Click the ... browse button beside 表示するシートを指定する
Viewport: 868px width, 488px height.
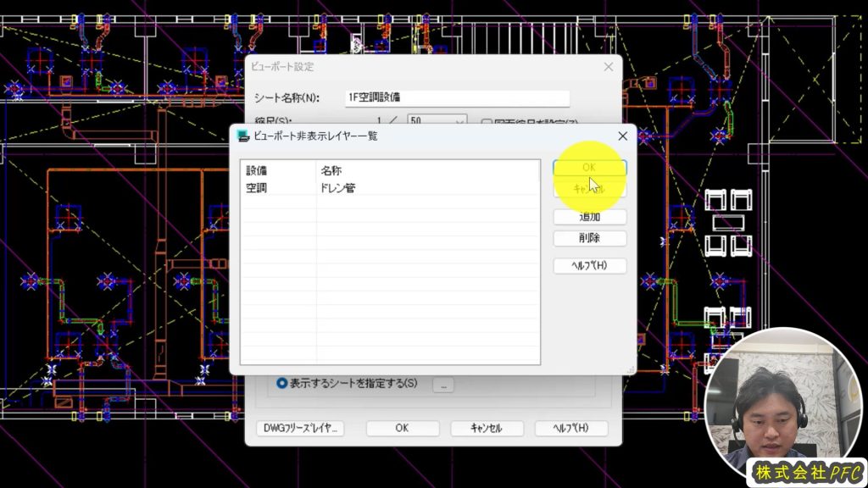tap(444, 385)
